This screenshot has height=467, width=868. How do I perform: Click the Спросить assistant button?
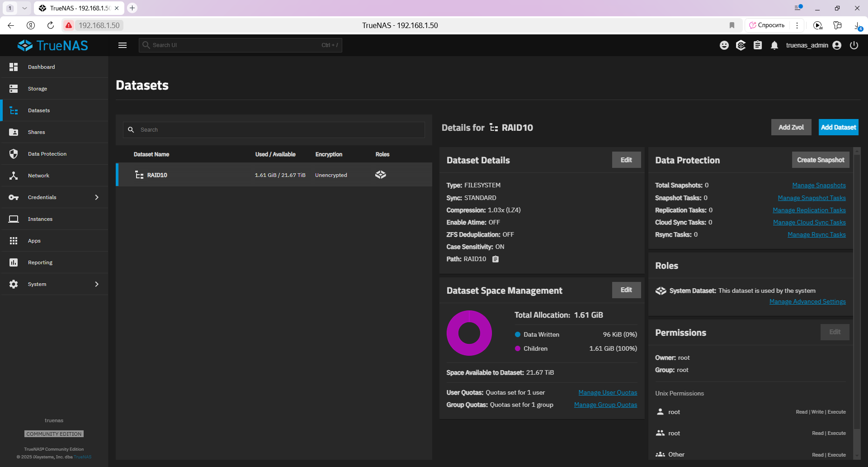767,25
